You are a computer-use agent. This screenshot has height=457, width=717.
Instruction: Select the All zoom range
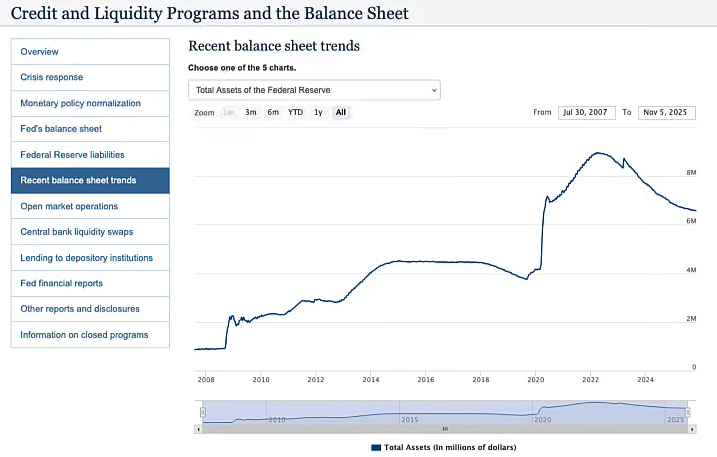point(341,113)
